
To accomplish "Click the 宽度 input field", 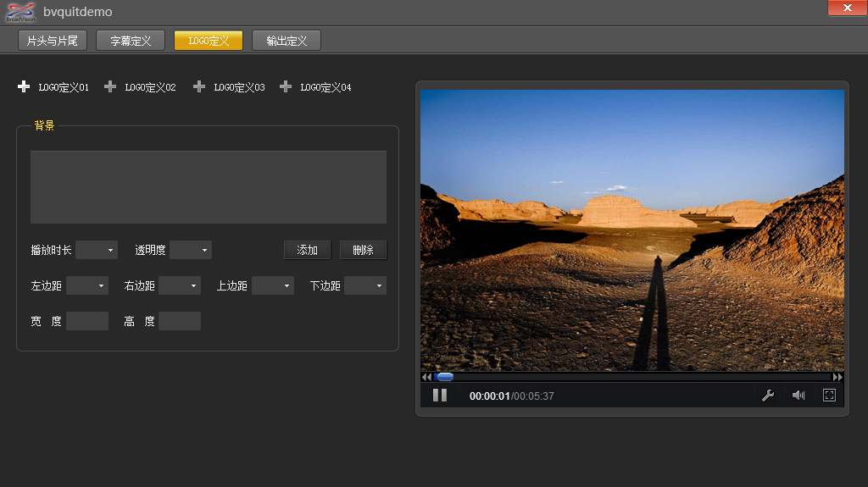I will (87, 321).
